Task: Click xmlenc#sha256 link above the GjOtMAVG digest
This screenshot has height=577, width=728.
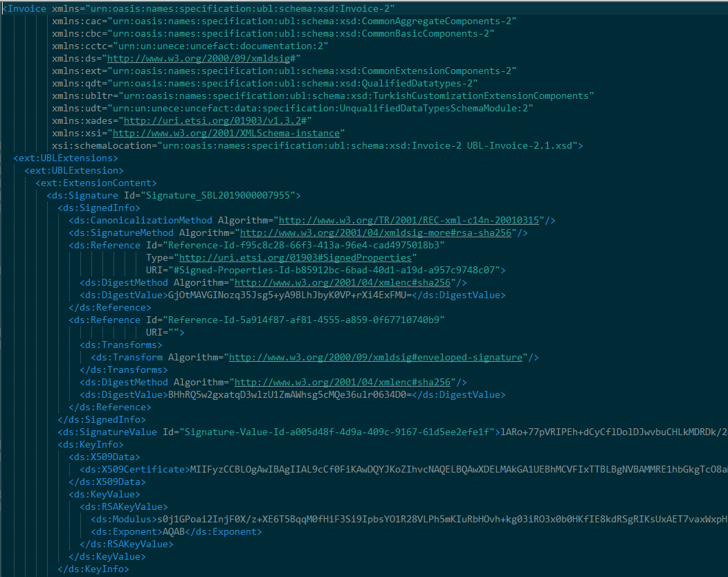Action: [343, 282]
